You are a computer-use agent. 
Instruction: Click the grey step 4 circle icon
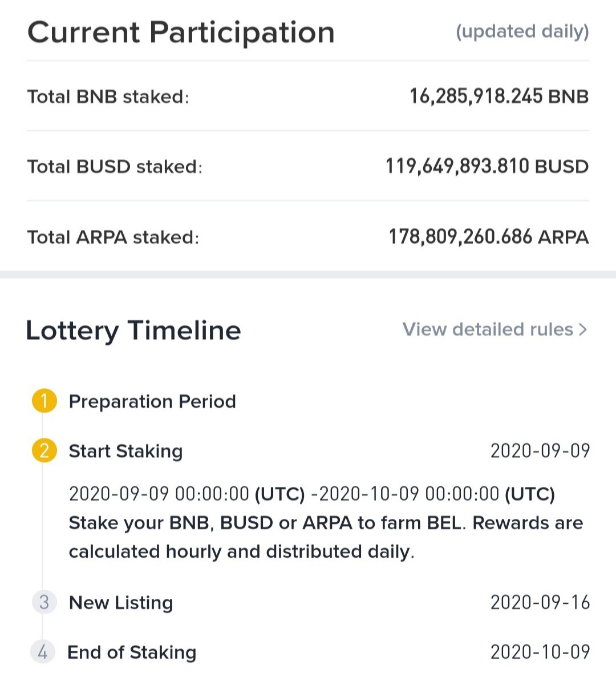tap(43, 651)
